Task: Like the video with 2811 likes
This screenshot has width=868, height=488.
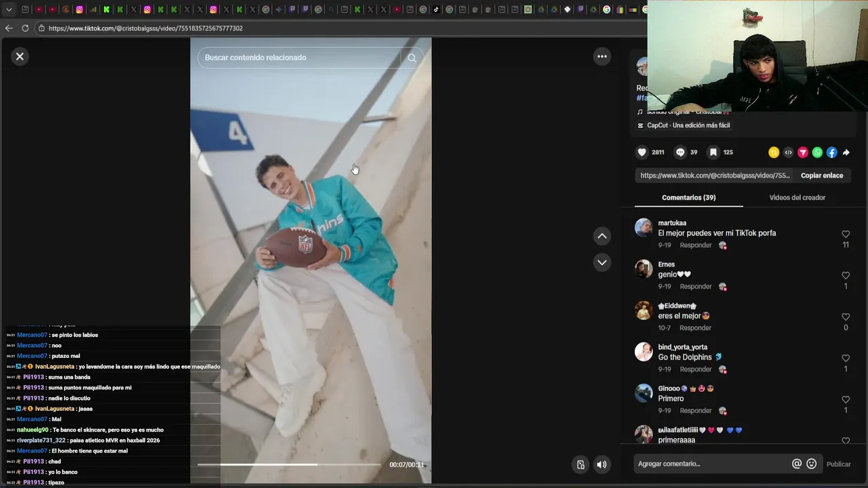Action: pos(642,152)
